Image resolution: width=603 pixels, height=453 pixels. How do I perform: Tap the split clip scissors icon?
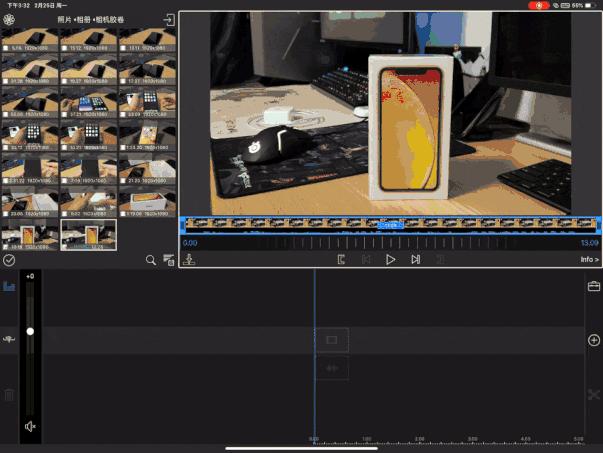pos(594,395)
